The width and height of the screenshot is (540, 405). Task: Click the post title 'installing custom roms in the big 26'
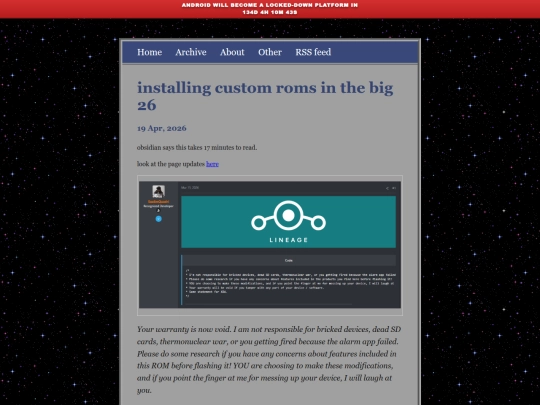(265, 96)
